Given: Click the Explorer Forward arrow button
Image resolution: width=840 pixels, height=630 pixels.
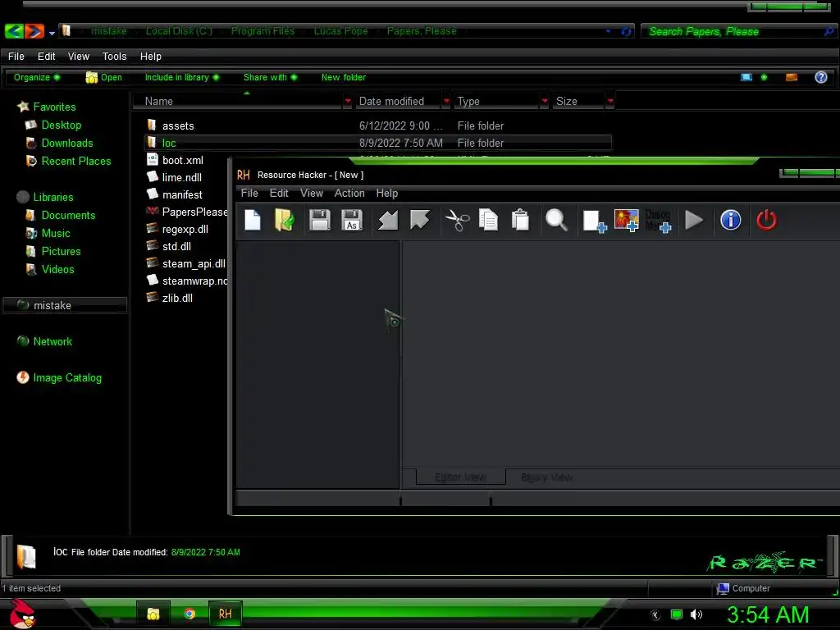Looking at the screenshot, I should pos(34,31).
